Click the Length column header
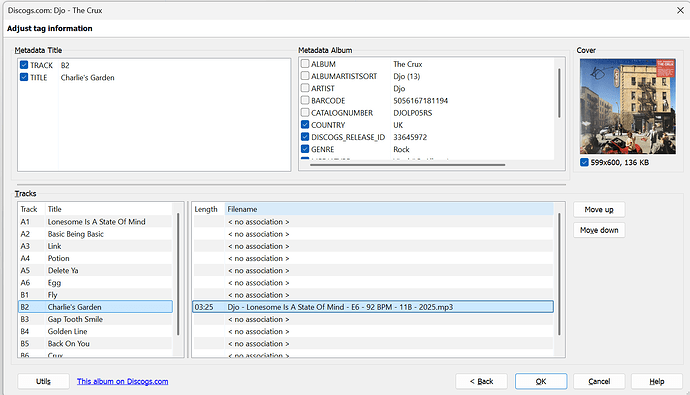This screenshot has width=690, height=395. click(208, 209)
